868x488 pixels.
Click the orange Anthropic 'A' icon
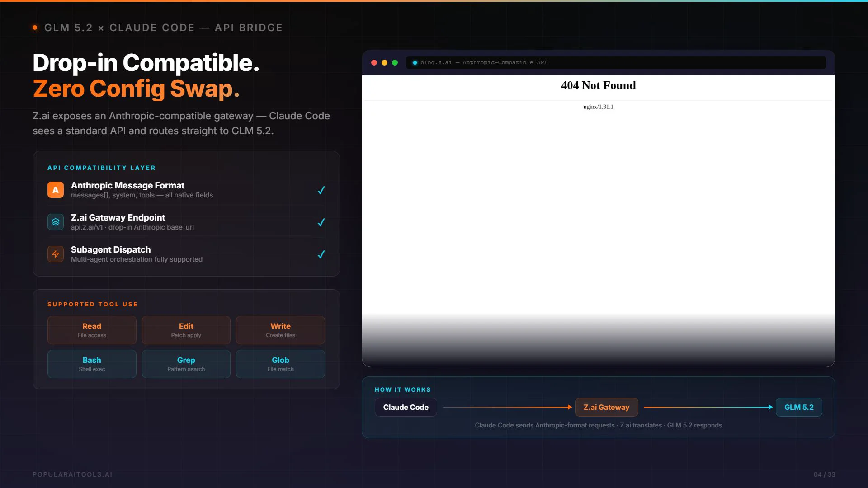[56, 190]
